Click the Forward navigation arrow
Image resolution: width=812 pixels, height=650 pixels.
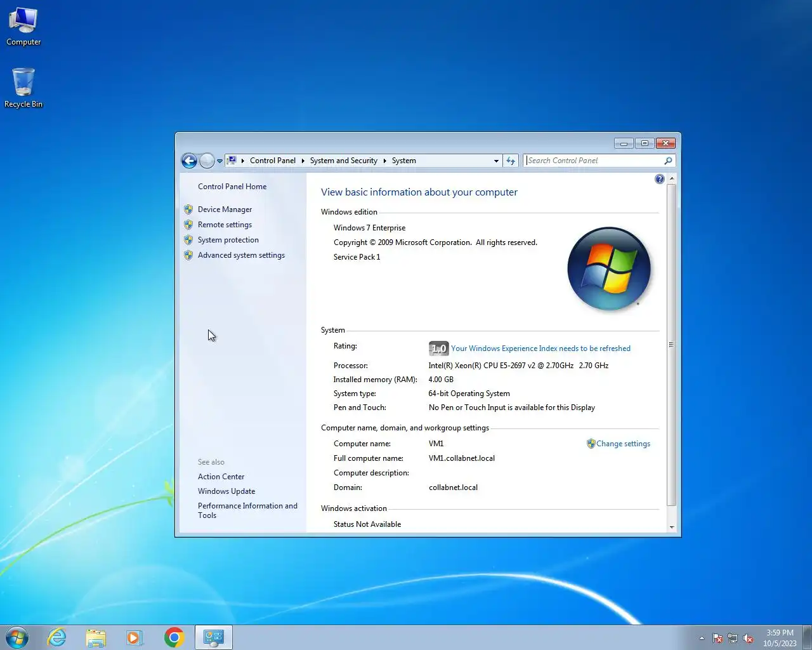coord(207,161)
